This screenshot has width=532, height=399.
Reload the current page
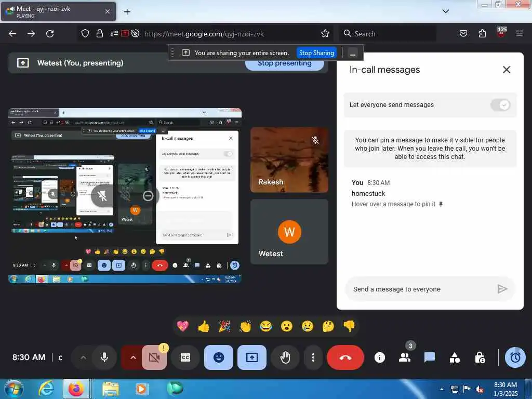pyautogui.click(x=50, y=34)
